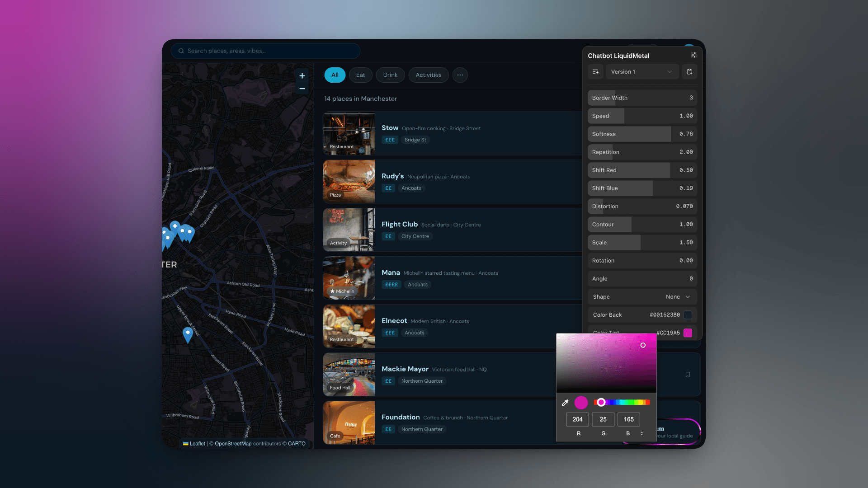Click the Michelin star badge on Mana's card
868x488 pixels.
[x=342, y=291]
